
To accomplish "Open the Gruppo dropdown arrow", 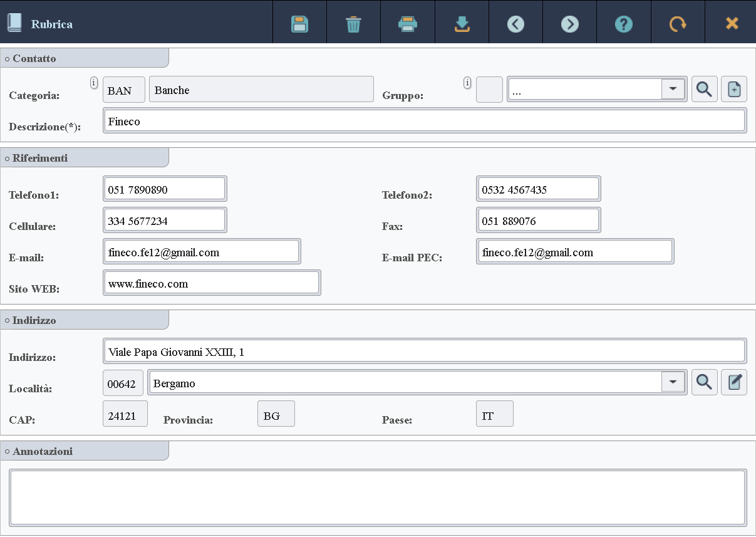I will (x=673, y=89).
